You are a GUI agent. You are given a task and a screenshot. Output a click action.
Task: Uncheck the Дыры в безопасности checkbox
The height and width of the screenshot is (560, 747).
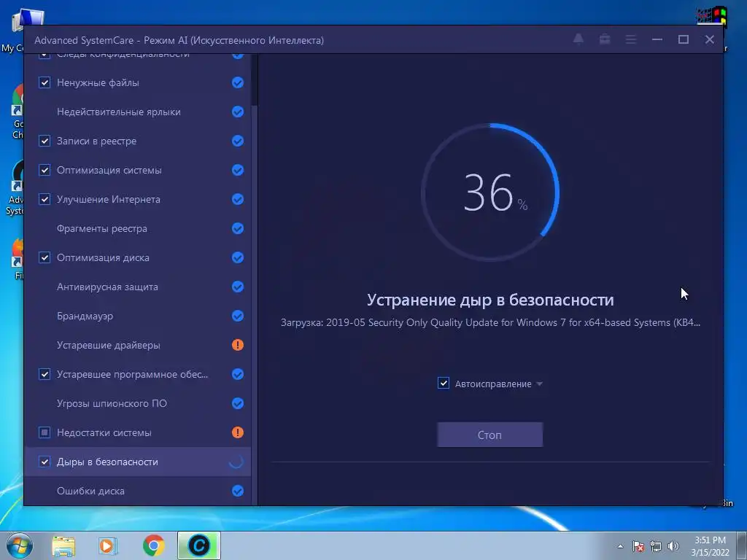tap(44, 462)
